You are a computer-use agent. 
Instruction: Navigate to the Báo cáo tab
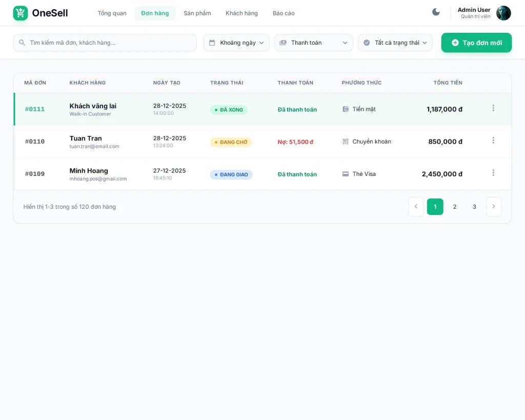pyautogui.click(x=284, y=13)
